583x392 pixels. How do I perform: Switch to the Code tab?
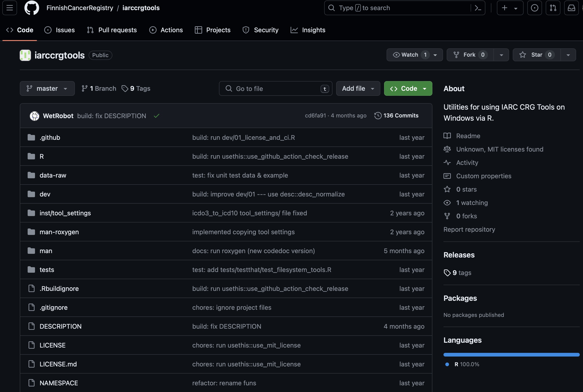20,30
